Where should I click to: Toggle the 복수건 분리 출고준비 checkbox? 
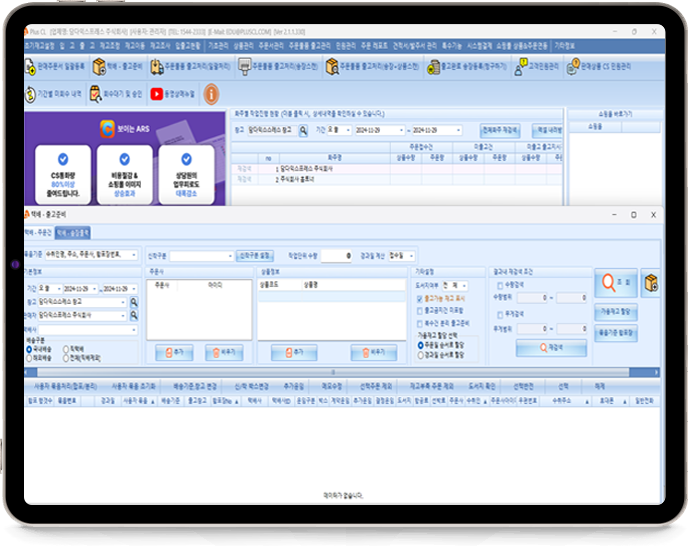[x=419, y=323]
